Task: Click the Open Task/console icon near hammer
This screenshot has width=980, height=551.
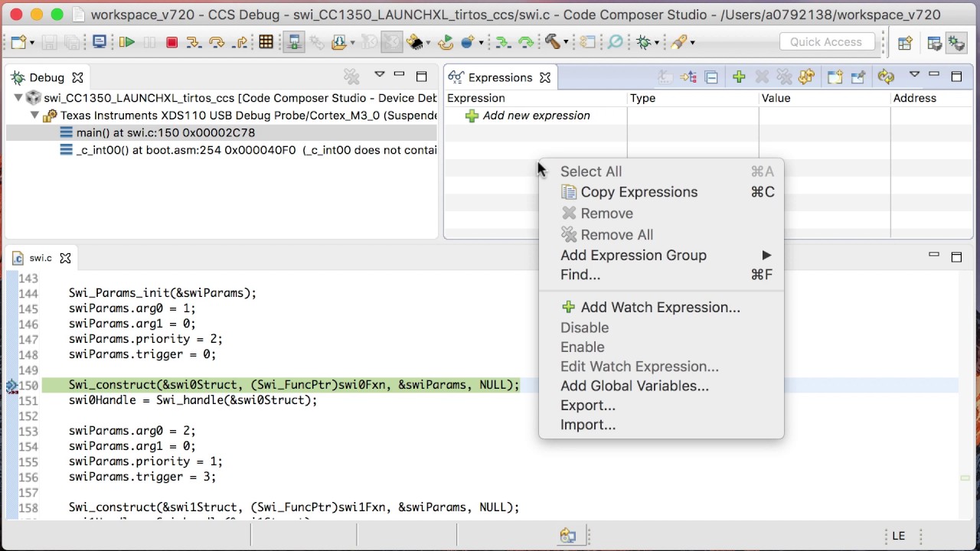Action: click(x=587, y=42)
